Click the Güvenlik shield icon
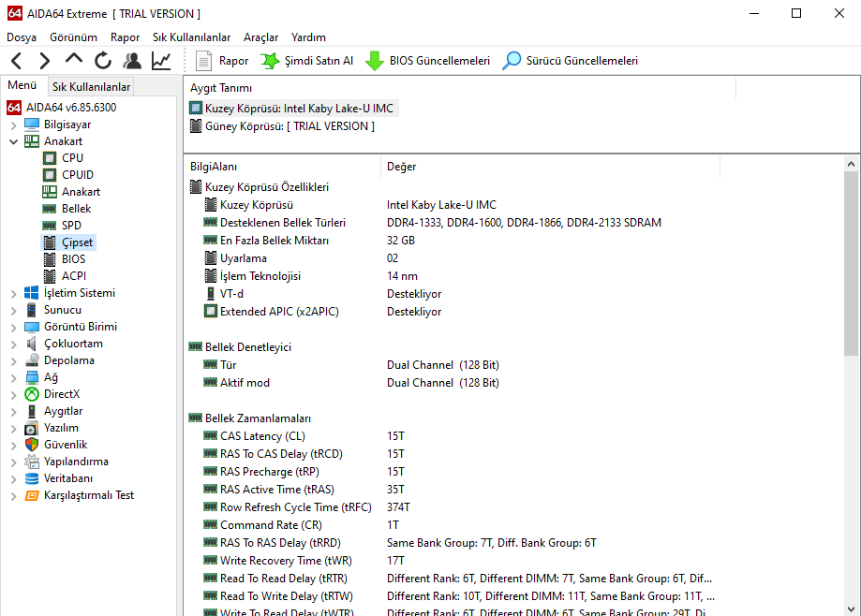This screenshot has width=861, height=616. point(32,445)
